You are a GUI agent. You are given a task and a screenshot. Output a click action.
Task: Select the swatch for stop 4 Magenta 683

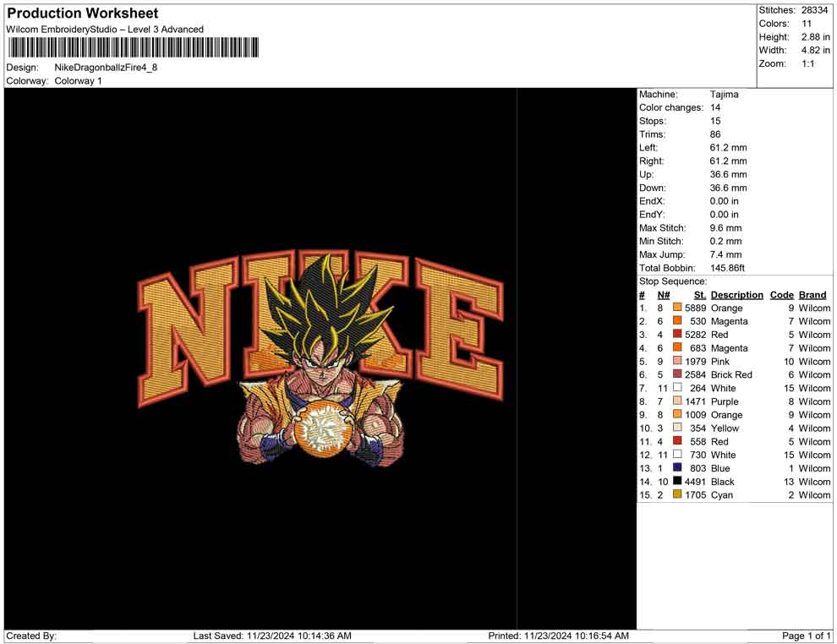(x=677, y=347)
